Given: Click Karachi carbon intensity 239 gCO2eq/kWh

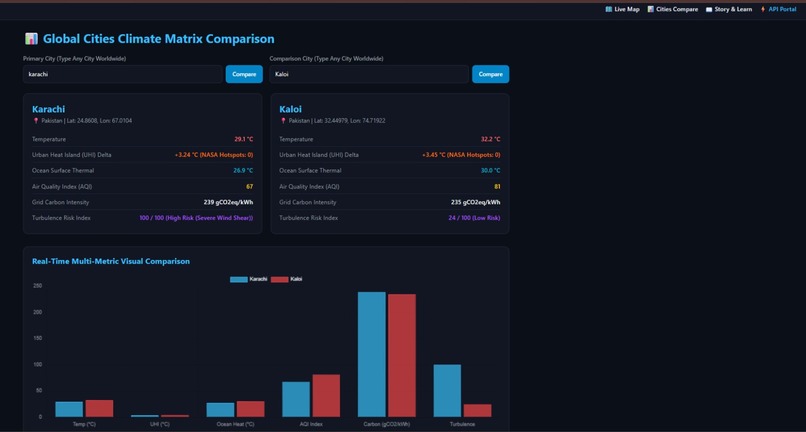Looking at the screenshot, I should point(228,202).
